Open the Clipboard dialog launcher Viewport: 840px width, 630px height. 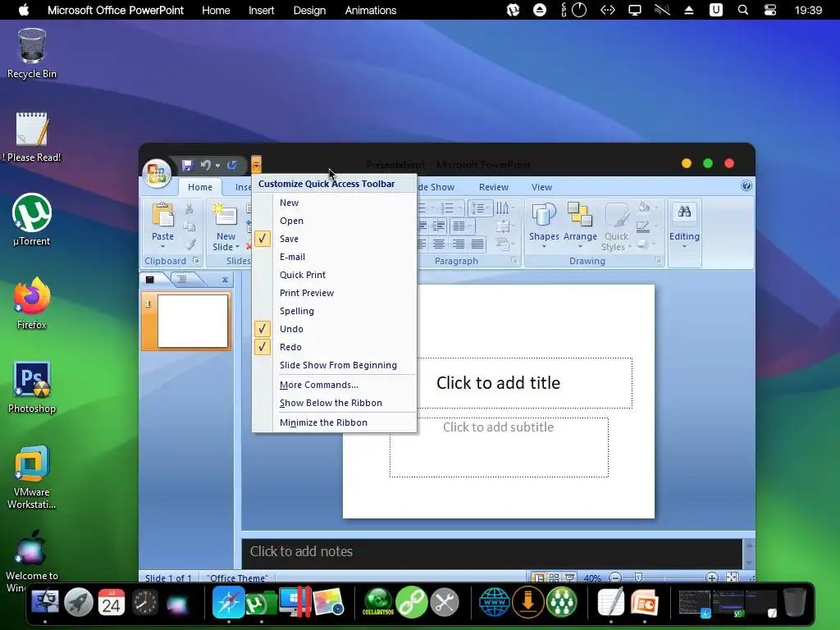click(195, 260)
